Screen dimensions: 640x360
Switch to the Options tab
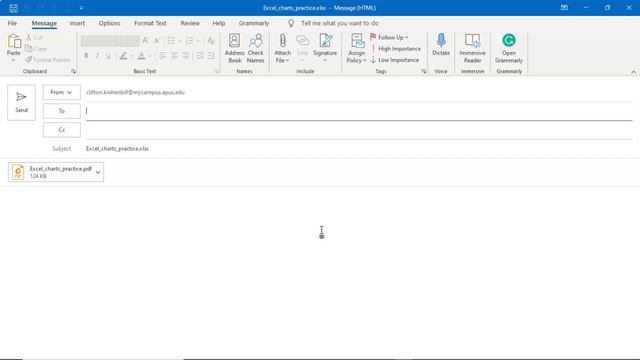pos(109,23)
